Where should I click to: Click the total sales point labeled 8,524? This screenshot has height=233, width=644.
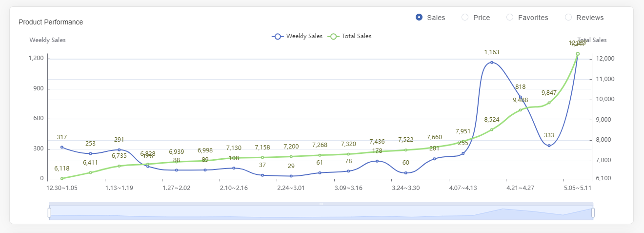pyautogui.click(x=492, y=129)
